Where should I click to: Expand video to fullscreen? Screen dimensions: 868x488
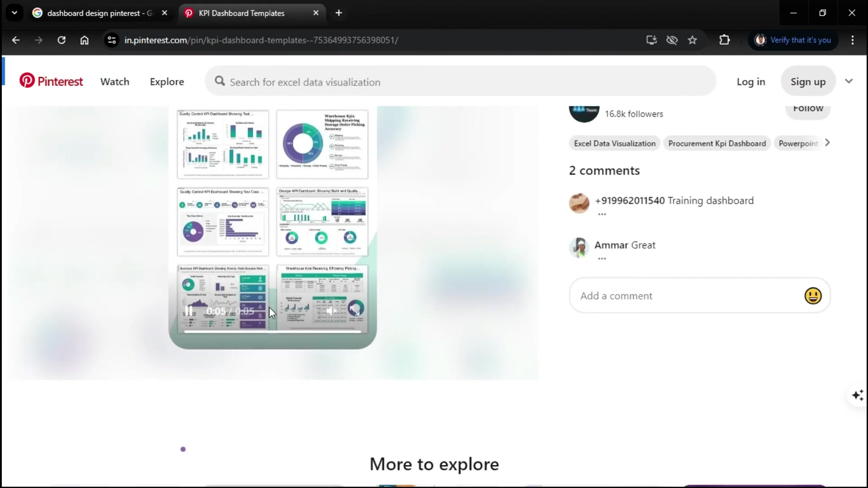355,310
